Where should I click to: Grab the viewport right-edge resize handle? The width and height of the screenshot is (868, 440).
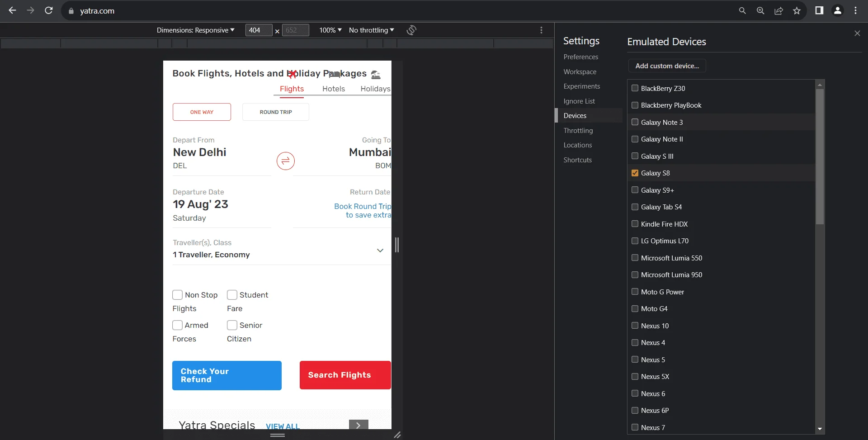tap(397, 245)
